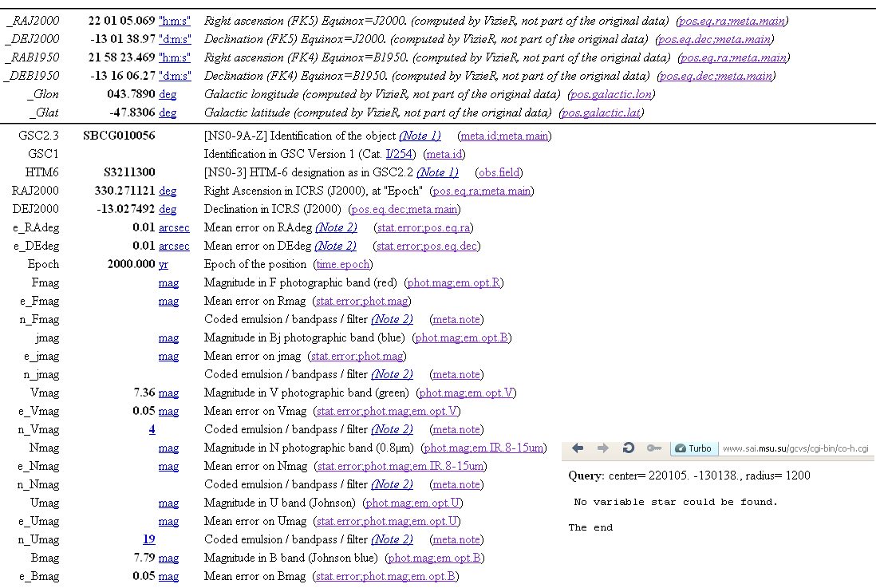Reload the page with the refresh icon
The width and height of the screenshot is (876, 588).
tap(628, 448)
